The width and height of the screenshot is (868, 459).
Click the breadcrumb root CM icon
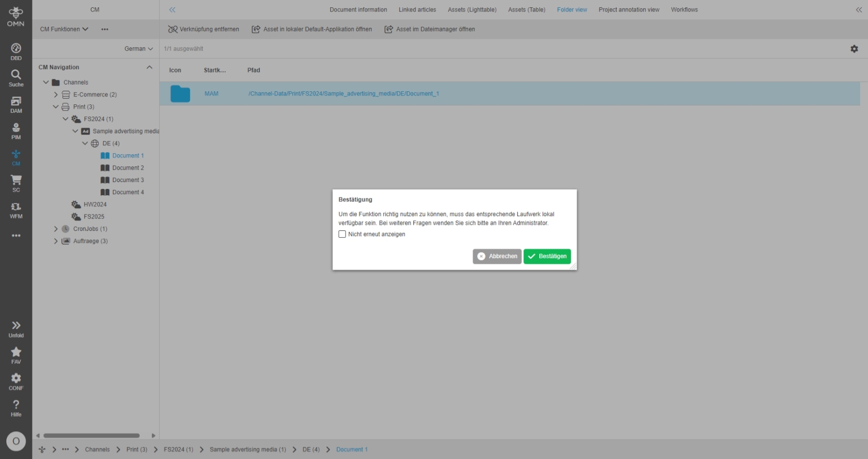click(42, 450)
